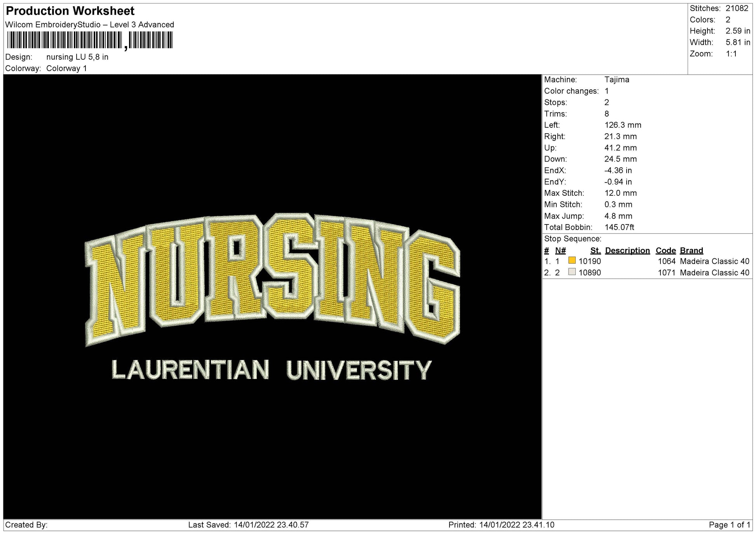
Task: Click the Description column header
Action: pyautogui.click(x=628, y=250)
